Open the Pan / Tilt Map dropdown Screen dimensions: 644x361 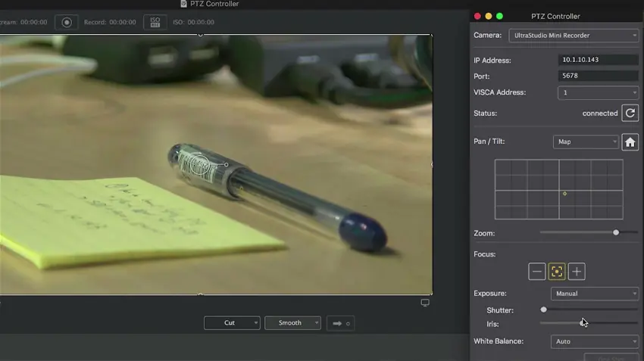coord(586,142)
